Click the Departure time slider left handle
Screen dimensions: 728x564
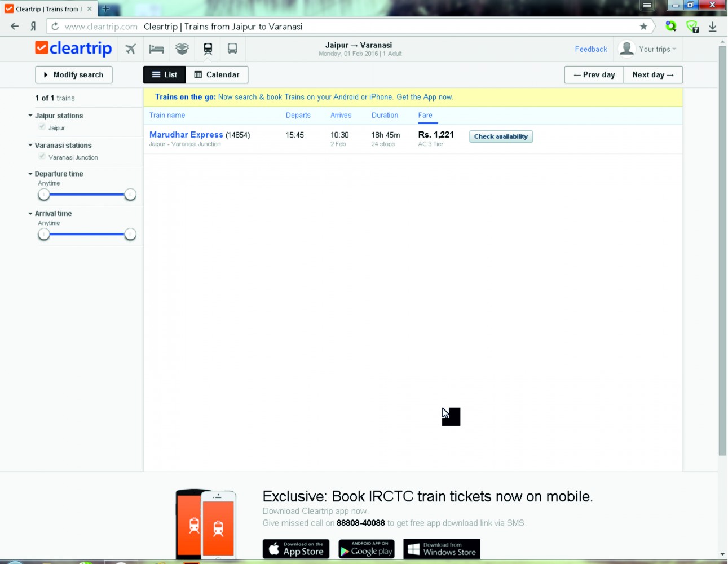click(x=44, y=195)
